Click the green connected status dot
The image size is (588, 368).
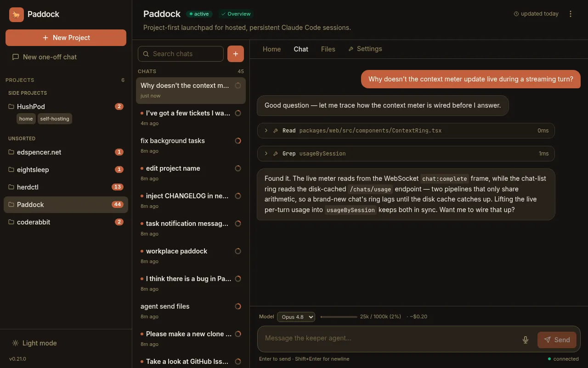click(x=549, y=359)
